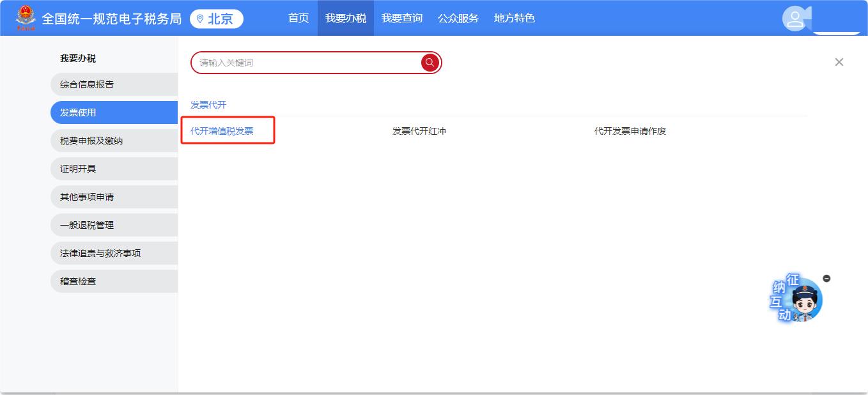Open the 北京 location selector

(x=216, y=19)
